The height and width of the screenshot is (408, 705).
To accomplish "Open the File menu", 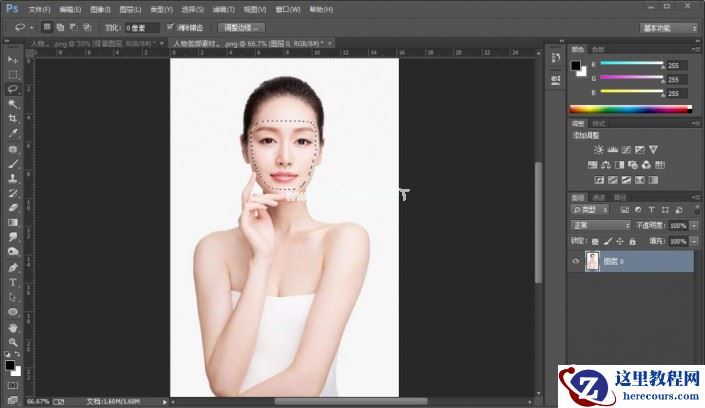I will coord(39,9).
